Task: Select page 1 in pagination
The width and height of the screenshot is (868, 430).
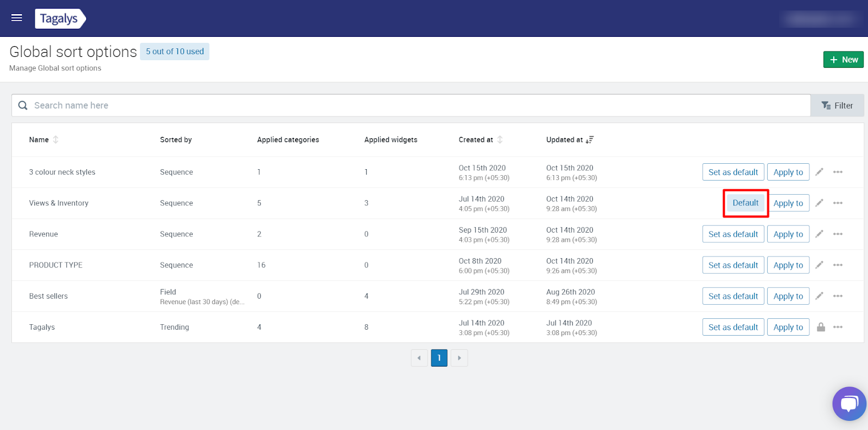Action: (439, 358)
